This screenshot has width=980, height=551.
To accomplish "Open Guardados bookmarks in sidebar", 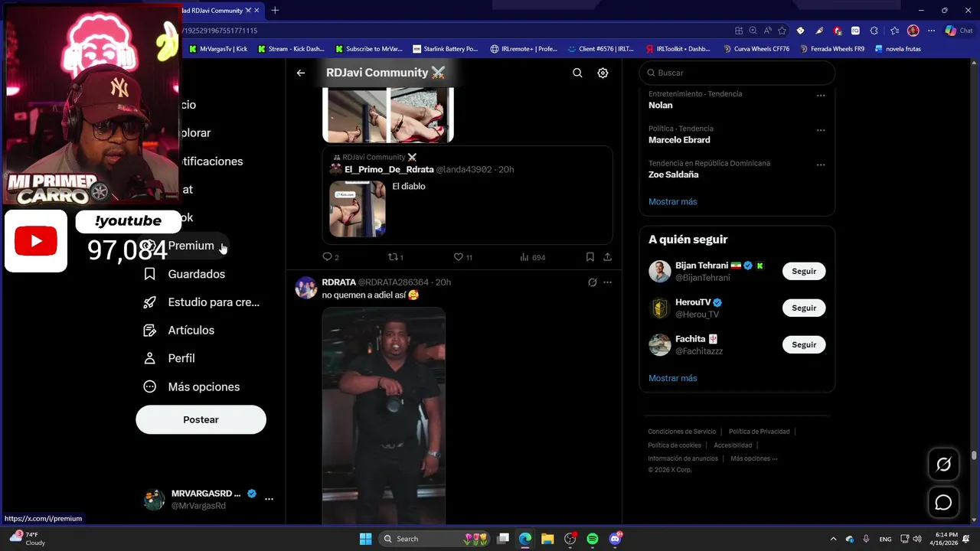I will (x=185, y=274).
